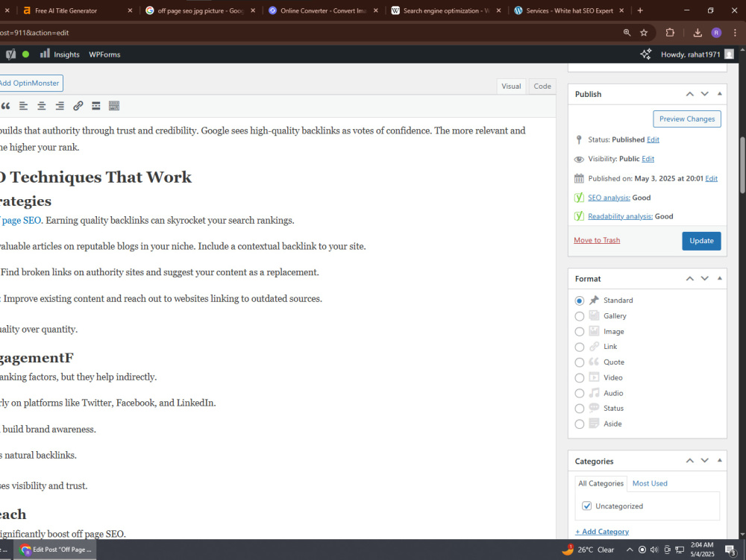Align text left in editor toolbar
The width and height of the screenshot is (746, 560).
(x=23, y=106)
